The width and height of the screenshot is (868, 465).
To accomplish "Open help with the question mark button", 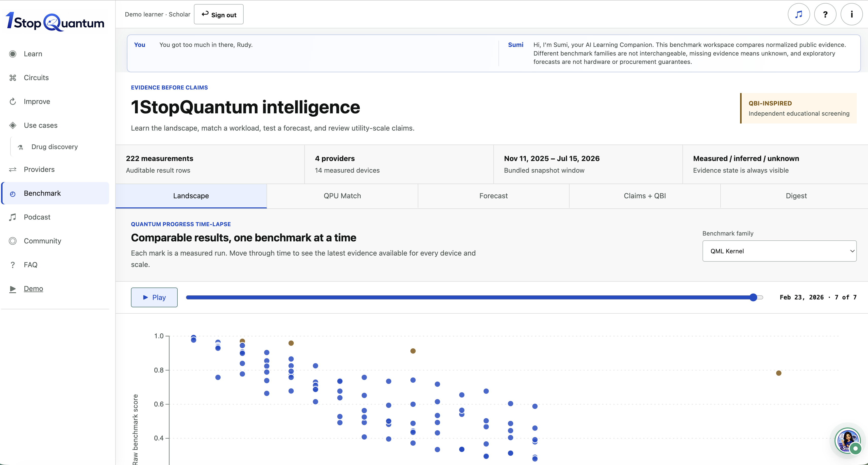I will coord(825,14).
